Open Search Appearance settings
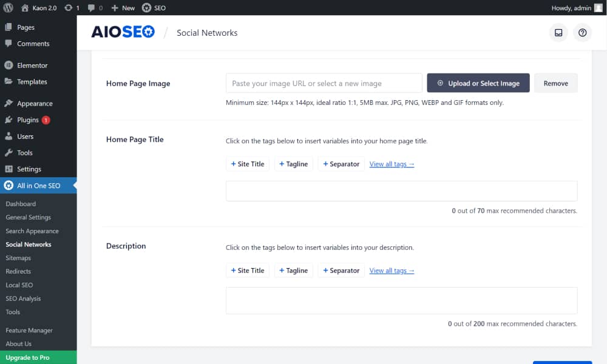The width and height of the screenshot is (607, 364). pyautogui.click(x=32, y=231)
